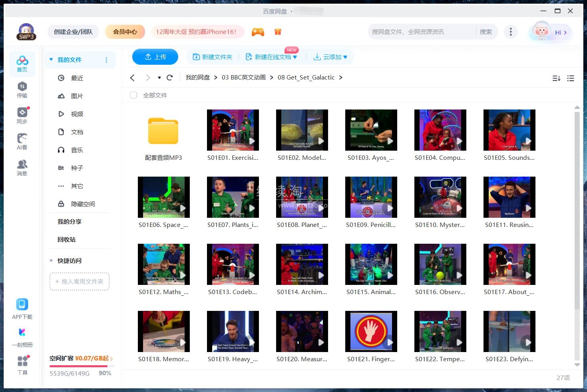Refresh the current folder view
The height and width of the screenshot is (392, 587).
[x=169, y=77]
